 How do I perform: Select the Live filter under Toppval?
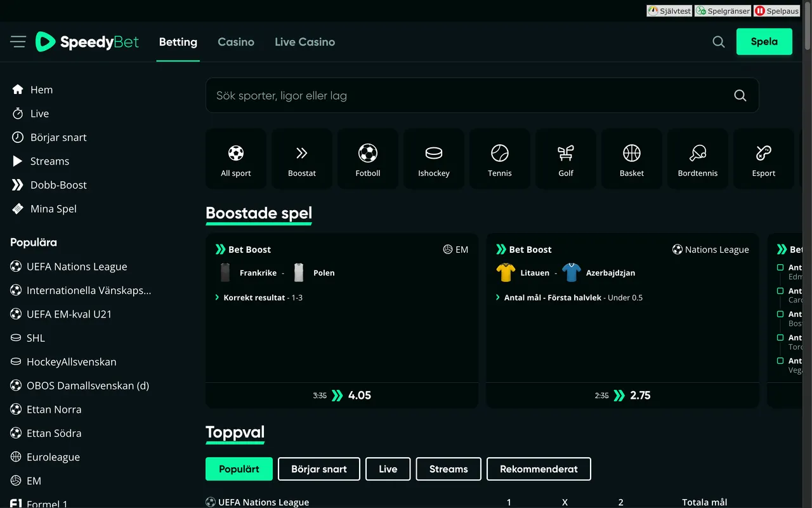tap(388, 469)
